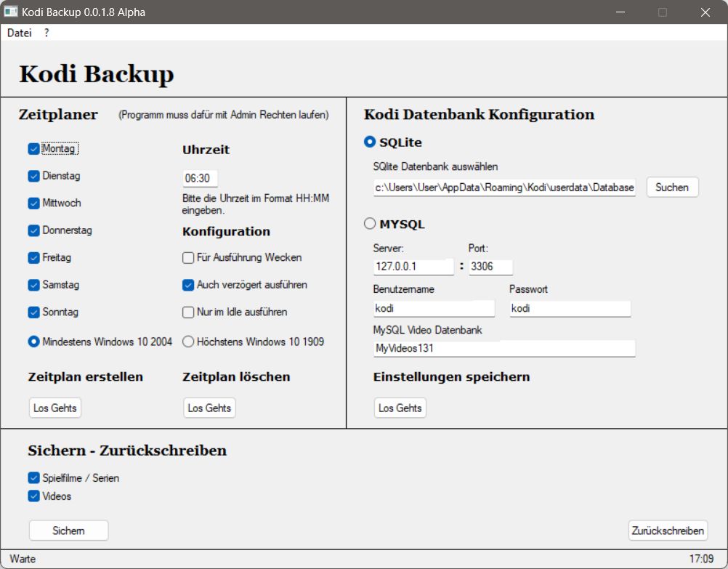Click the 17:09 clock in status bar
The height and width of the screenshot is (569, 728).
pyautogui.click(x=702, y=559)
